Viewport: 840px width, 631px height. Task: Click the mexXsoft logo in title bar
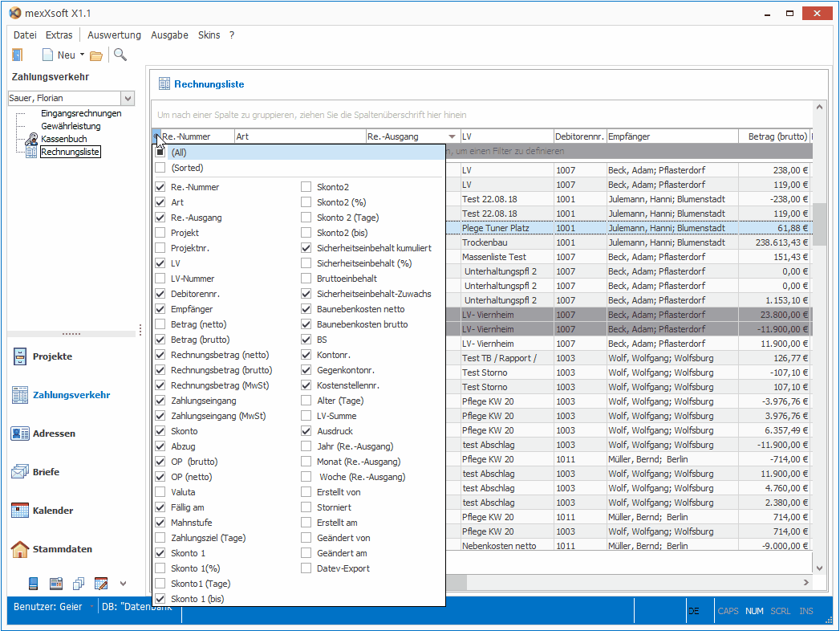pyautogui.click(x=15, y=13)
